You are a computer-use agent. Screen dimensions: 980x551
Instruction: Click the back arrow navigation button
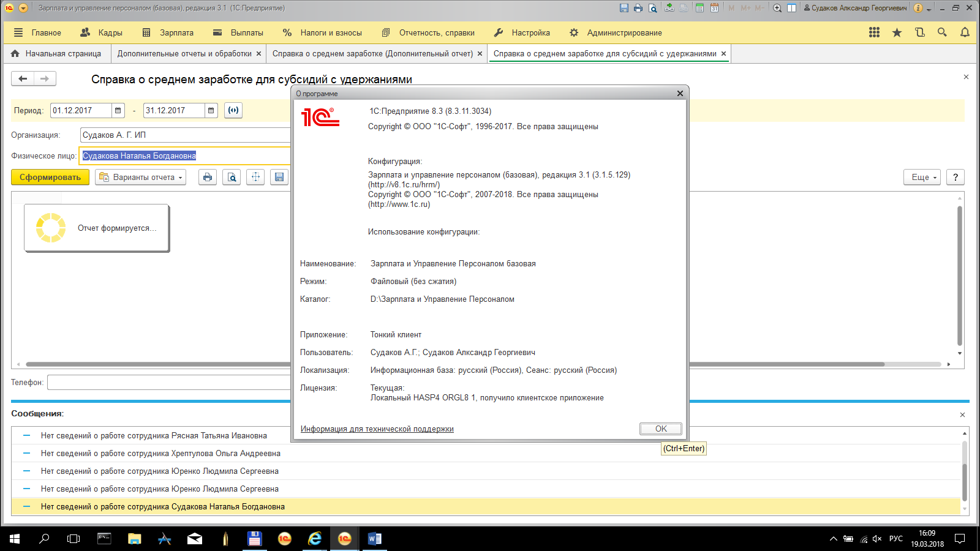pos(23,78)
